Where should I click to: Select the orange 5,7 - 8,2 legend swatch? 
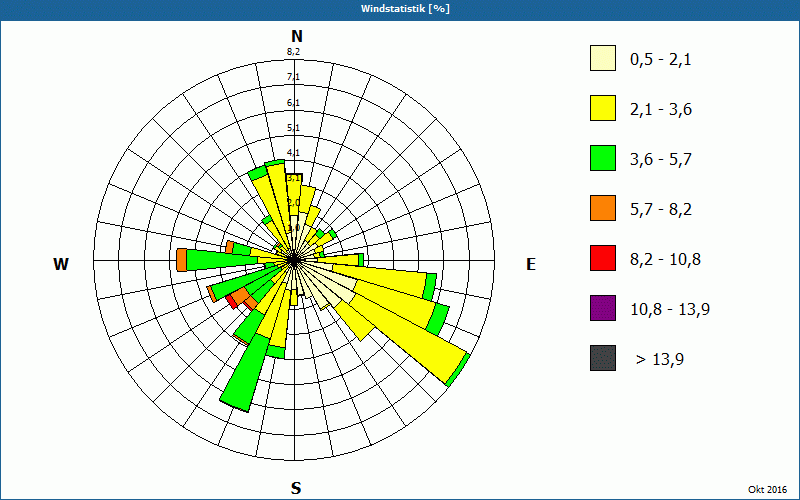click(603, 208)
